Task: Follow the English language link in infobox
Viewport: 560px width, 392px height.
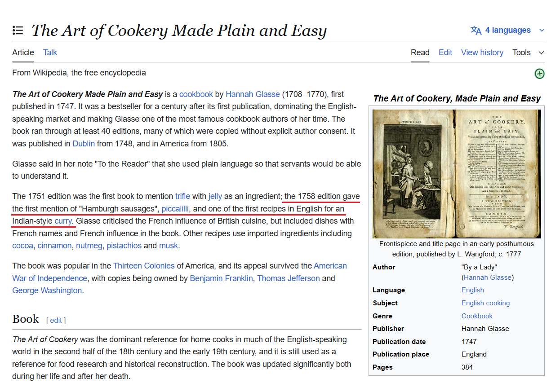Action: (473, 290)
